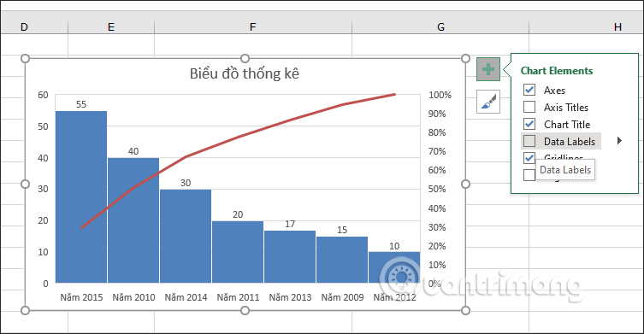Uncheck the Chart Title checkbox
644x334 pixels.
[x=529, y=124]
